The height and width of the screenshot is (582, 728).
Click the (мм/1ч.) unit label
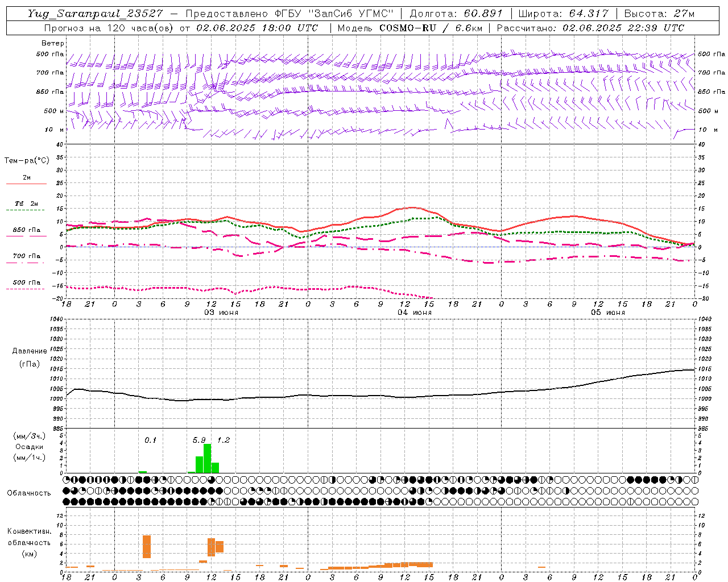click(30, 458)
